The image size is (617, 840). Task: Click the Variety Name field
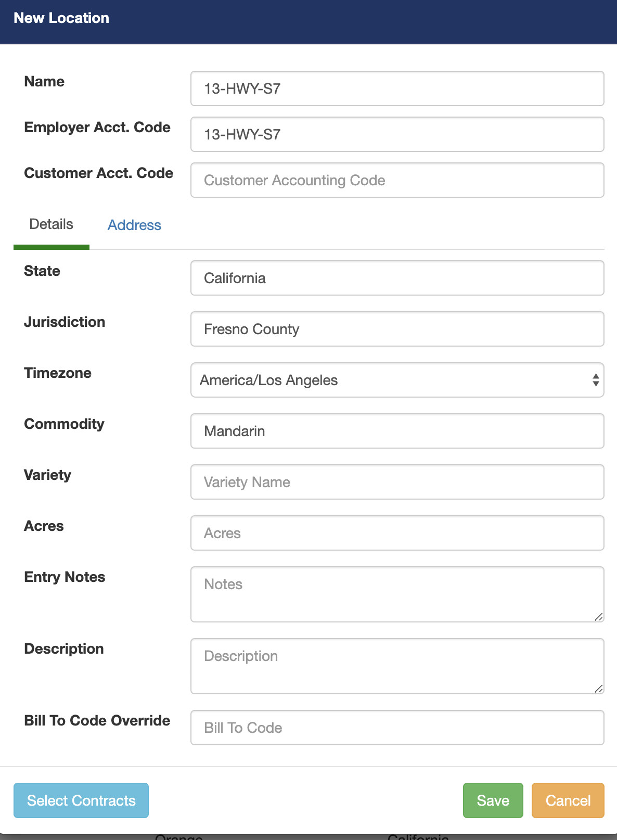click(x=397, y=482)
